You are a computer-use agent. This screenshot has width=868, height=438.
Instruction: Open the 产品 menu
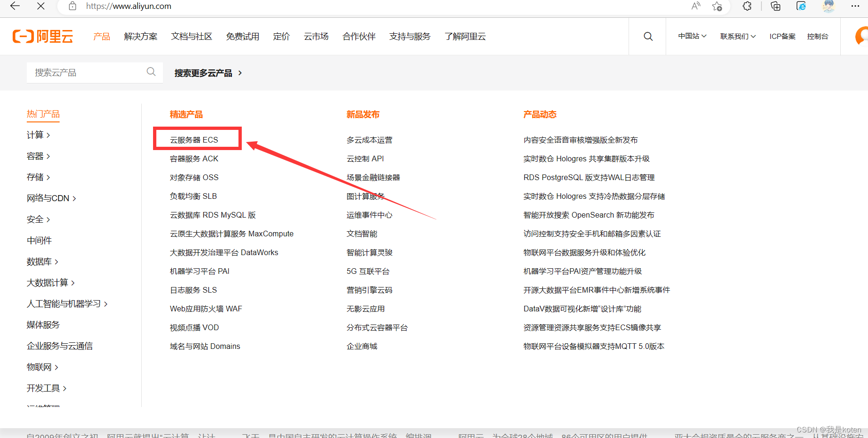click(x=102, y=36)
